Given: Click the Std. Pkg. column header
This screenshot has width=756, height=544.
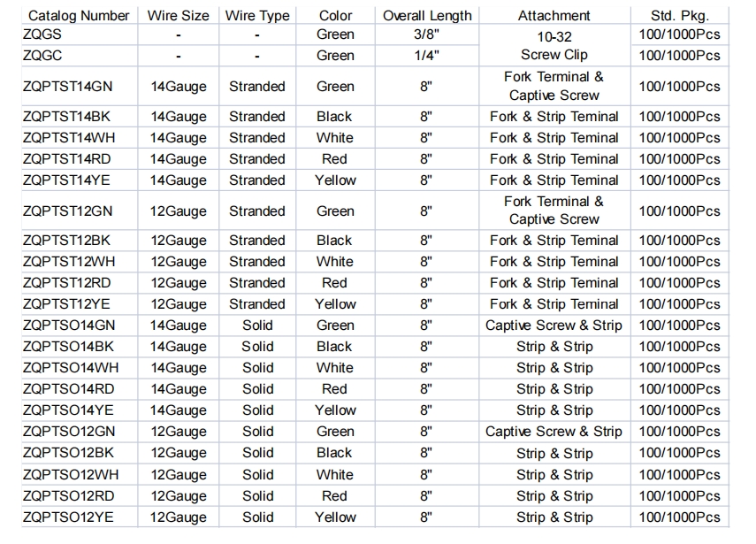Looking at the screenshot, I should [679, 15].
